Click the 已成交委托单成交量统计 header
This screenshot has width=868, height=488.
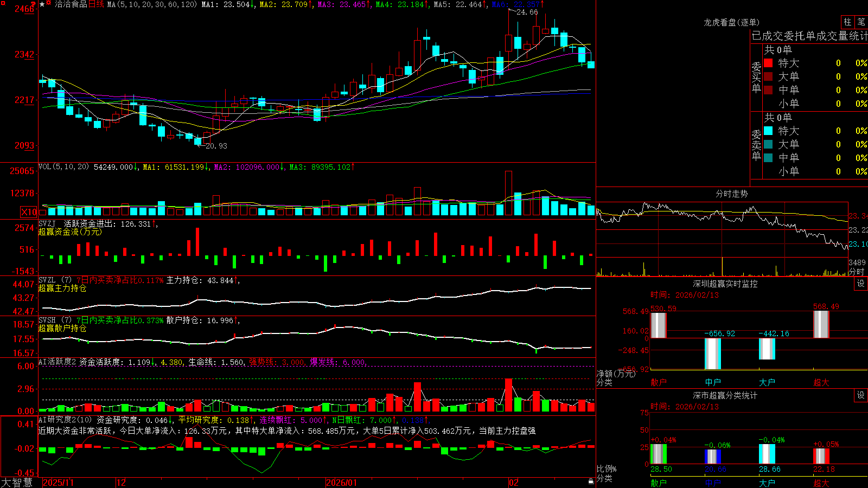pos(809,36)
